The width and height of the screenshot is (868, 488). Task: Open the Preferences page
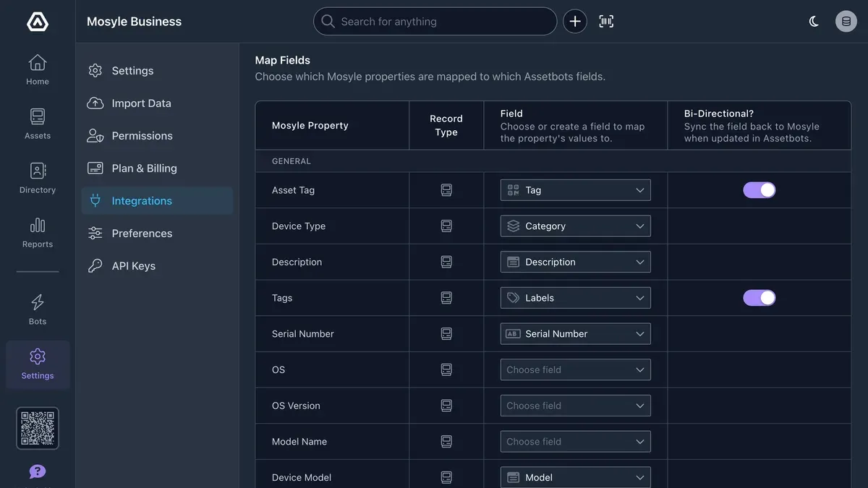157,234
